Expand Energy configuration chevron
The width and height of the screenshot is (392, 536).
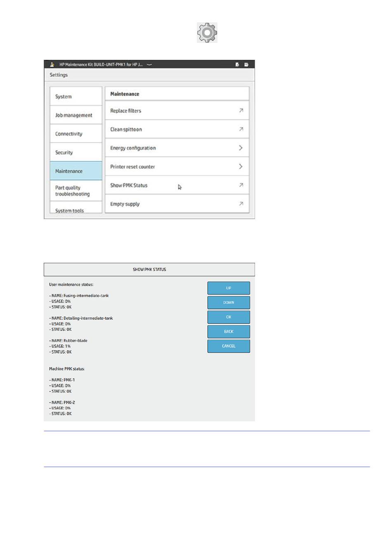click(241, 148)
